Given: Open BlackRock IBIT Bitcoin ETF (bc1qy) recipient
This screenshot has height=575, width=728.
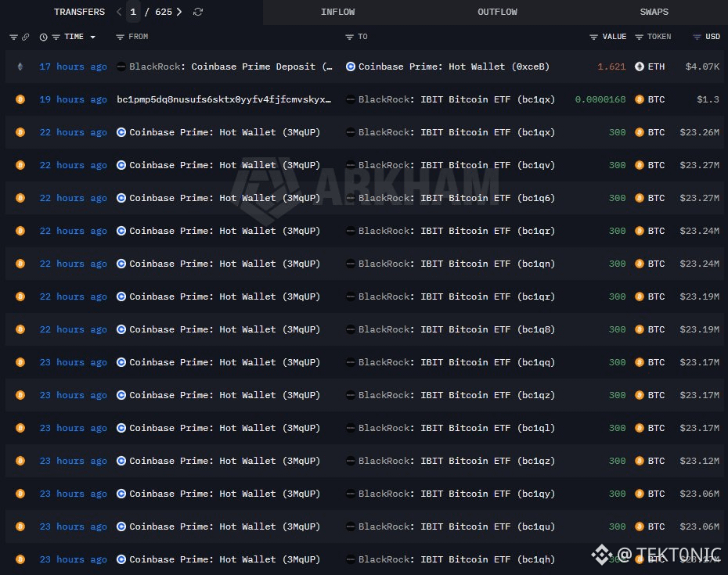Looking at the screenshot, I should coord(456,494).
